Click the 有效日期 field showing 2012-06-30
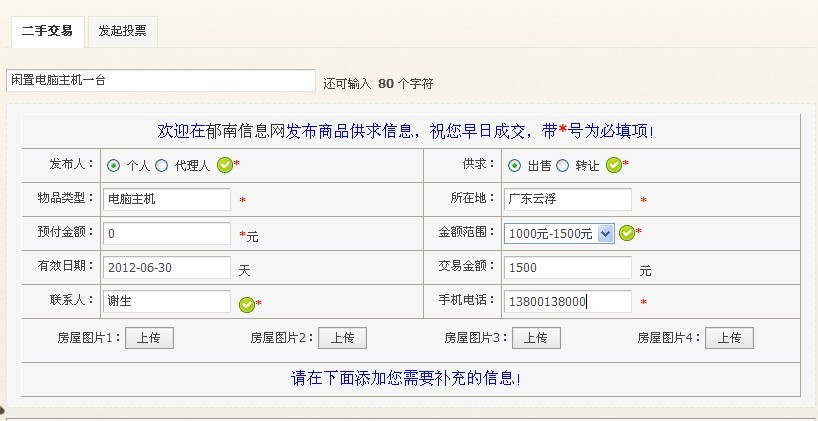818x421 pixels. point(167,268)
